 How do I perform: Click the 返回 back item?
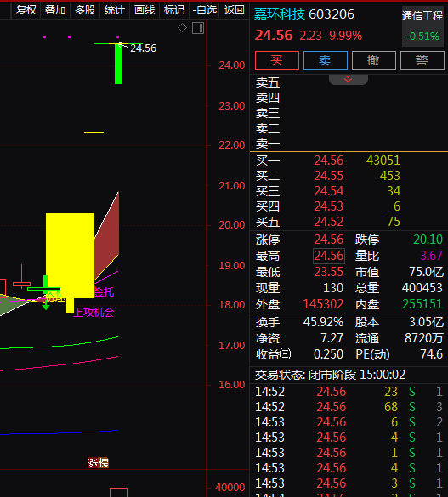coord(235,10)
